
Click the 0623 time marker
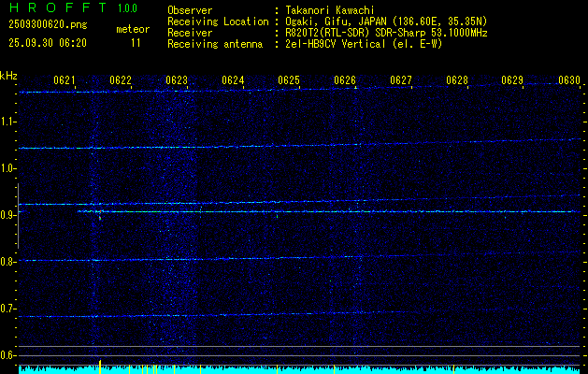177,80
